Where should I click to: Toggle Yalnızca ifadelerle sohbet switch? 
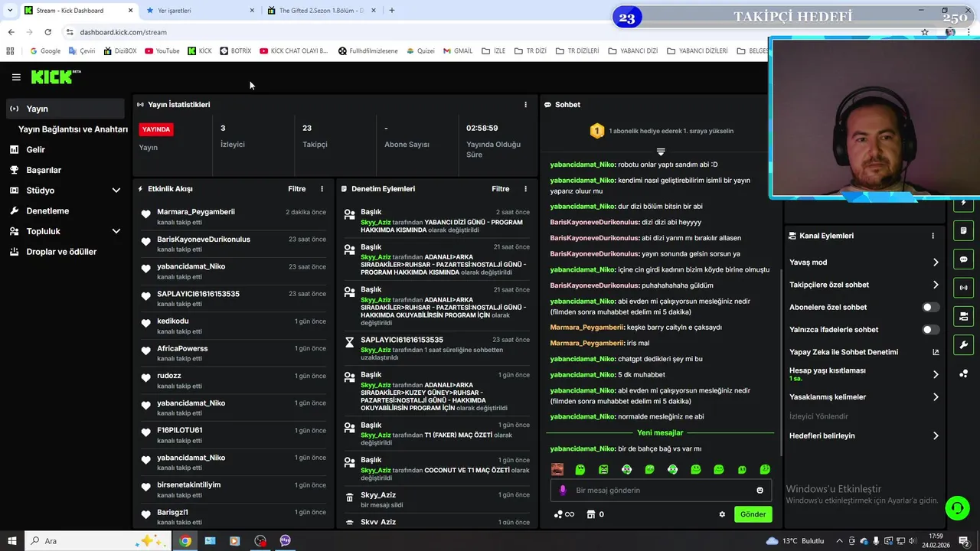click(x=930, y=330)
